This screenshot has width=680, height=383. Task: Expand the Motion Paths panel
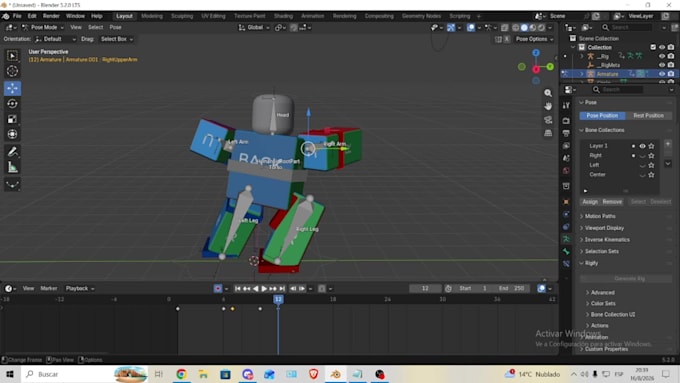(x=600, y=216)
